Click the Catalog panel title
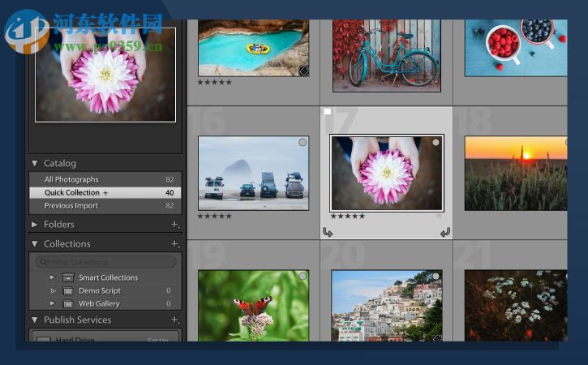Viewport: 588px width, 365px height. [60, 163]
